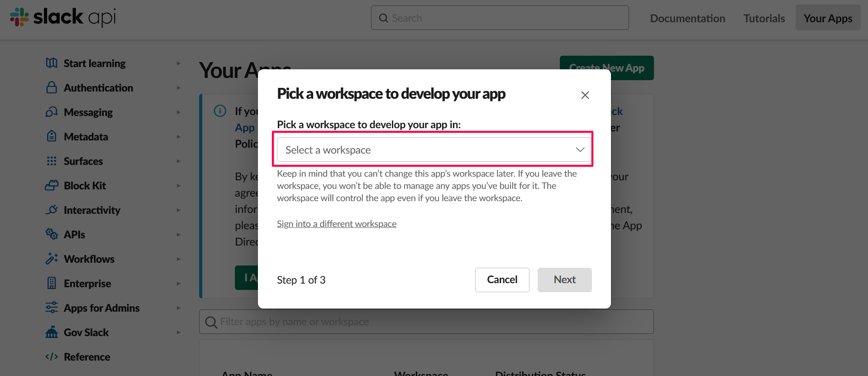Expand the APIs section arrow
The width and height of the screenshot is (868, 376).
(x=178, y=235)
